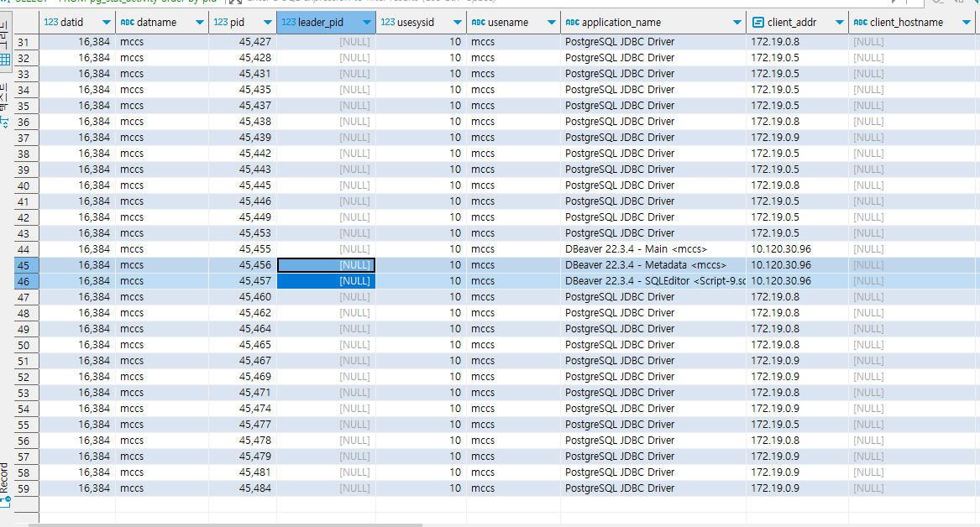This screenshot has height=527, width=980.
Task: Click pid cell 45,455
Action: pyautogui.click(x=243, y=249)
